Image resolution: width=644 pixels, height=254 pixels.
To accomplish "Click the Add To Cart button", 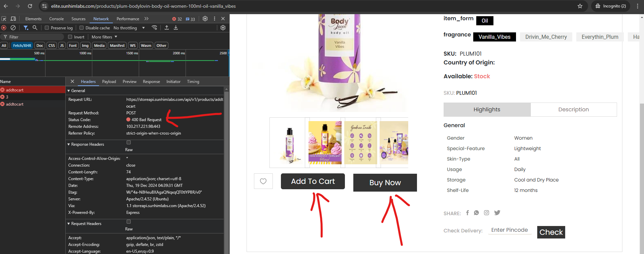I will (x=313, y=181).
